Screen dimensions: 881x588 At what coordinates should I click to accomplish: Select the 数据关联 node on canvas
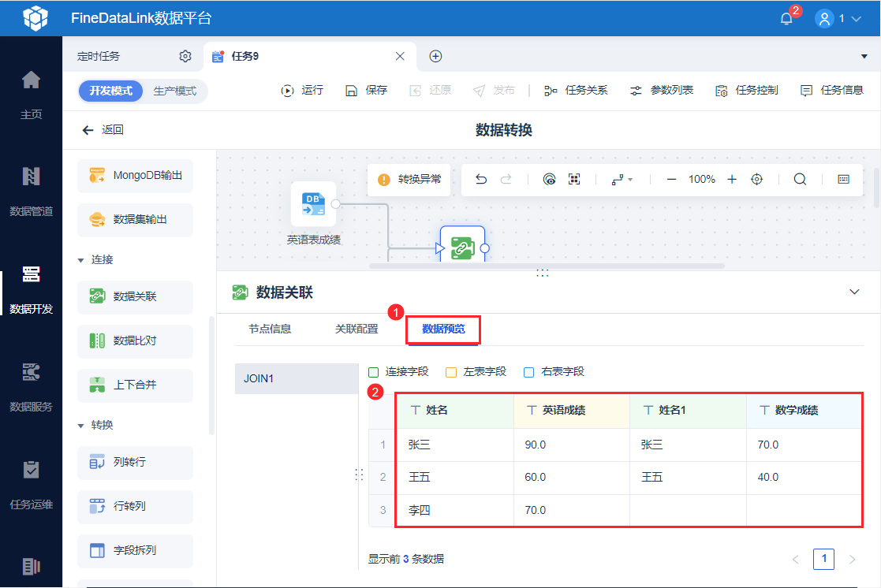(462, 246)
